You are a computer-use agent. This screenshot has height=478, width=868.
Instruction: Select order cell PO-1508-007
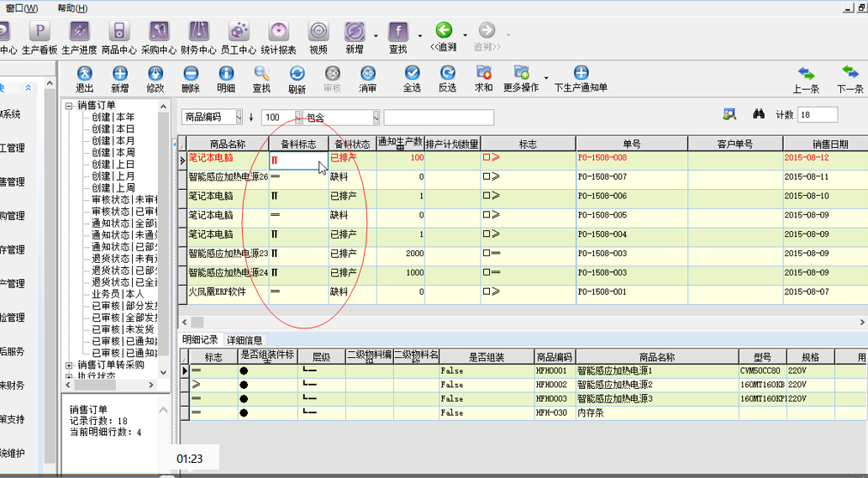click(x=632, y=177)
